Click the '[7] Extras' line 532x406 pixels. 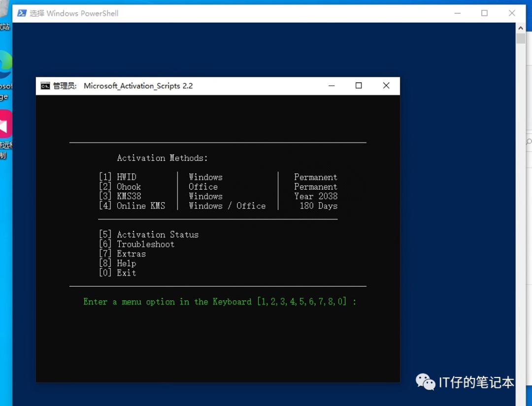pos(123,253)
